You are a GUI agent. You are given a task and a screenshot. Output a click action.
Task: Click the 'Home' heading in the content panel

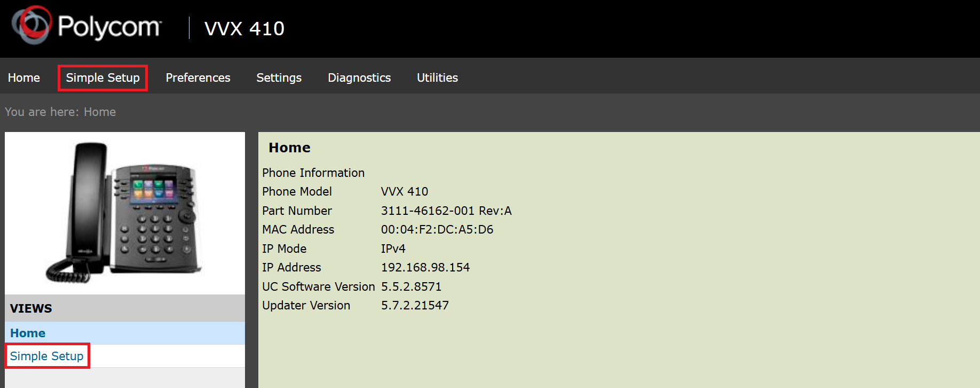(289, 148)
